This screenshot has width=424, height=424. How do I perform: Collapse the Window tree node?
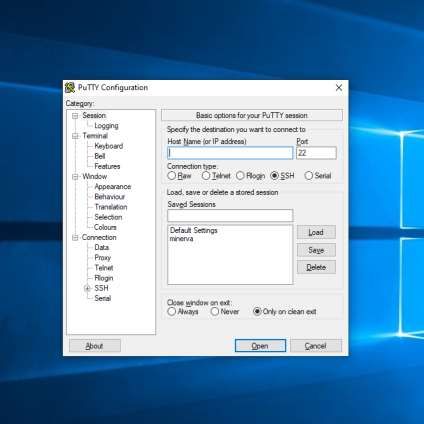75,177
